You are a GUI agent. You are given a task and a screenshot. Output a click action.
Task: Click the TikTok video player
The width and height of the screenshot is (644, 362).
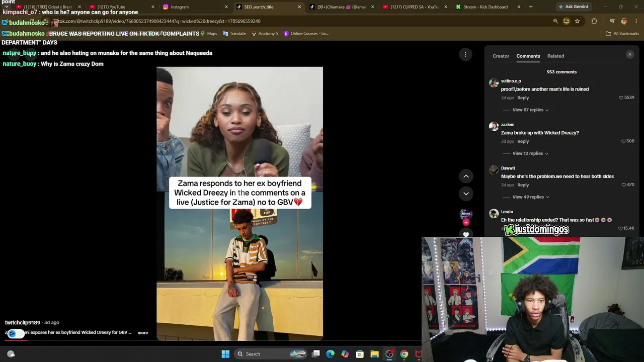click(x=239, y=204)
